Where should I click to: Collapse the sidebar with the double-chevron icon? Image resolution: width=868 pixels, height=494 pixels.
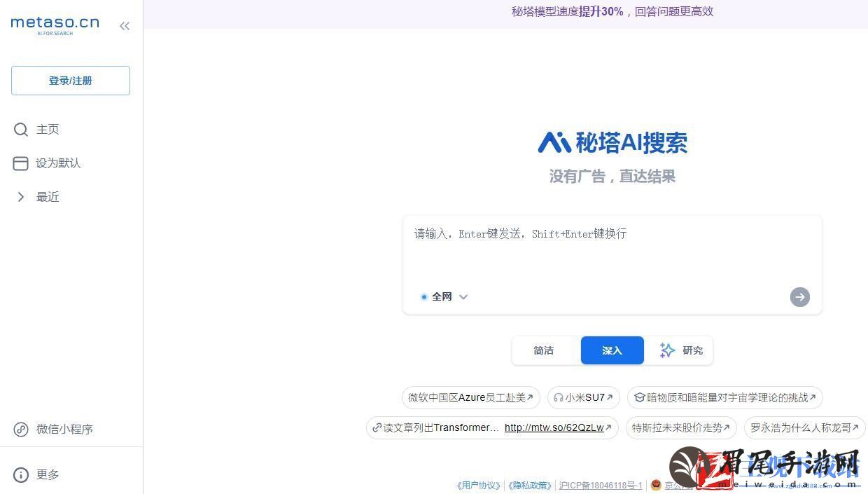pyautogui.click(x=125, y=26)
